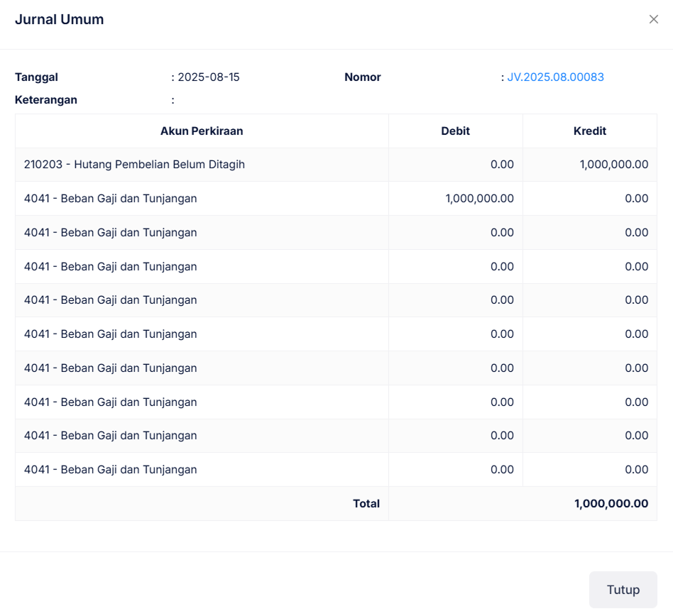Click the Debit column header
673x616 pixels.
(x=455, y=131)
